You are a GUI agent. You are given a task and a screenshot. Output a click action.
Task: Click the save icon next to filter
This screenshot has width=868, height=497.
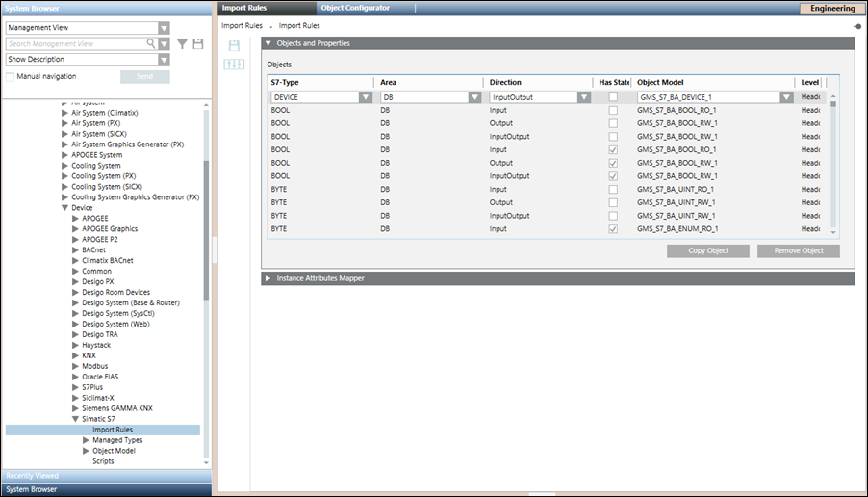[197, 44]
